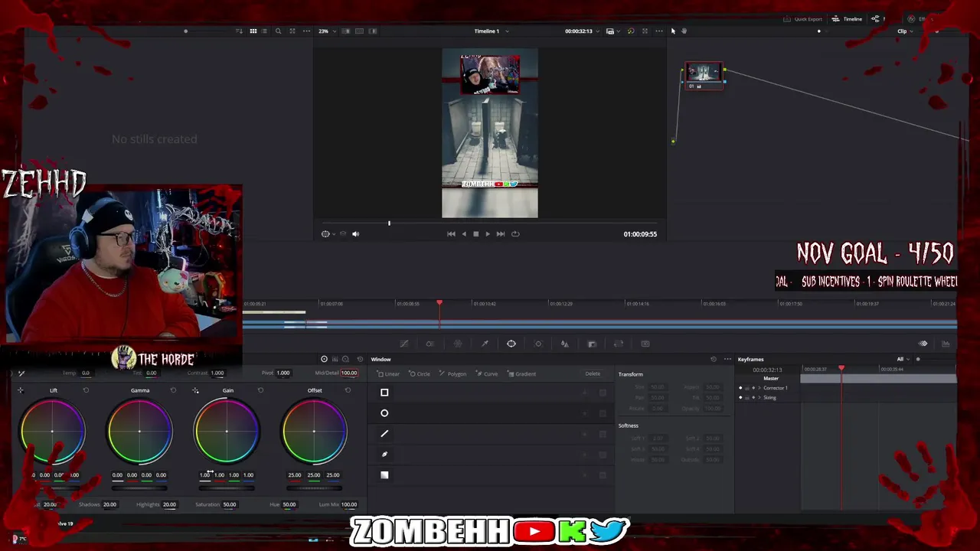The image size is (980, 551).
Task: Enable the polygon line window preset
Action: 384,434
